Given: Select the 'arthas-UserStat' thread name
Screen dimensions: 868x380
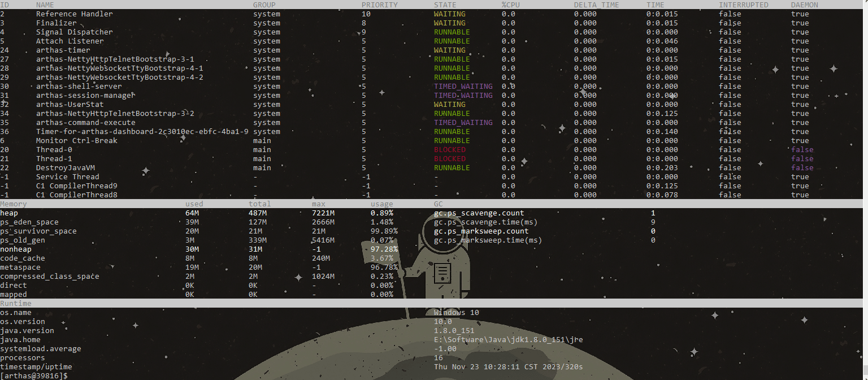Looking at the screenshot, I should click(70, 105).
